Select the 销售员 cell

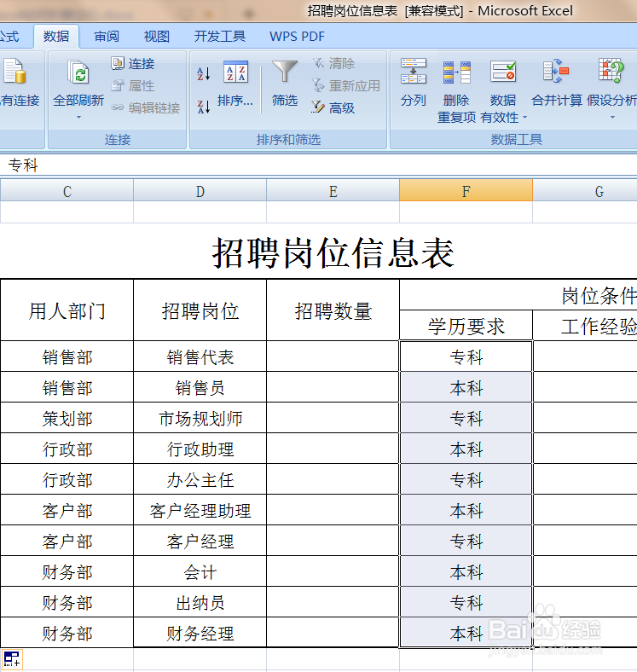200,387
